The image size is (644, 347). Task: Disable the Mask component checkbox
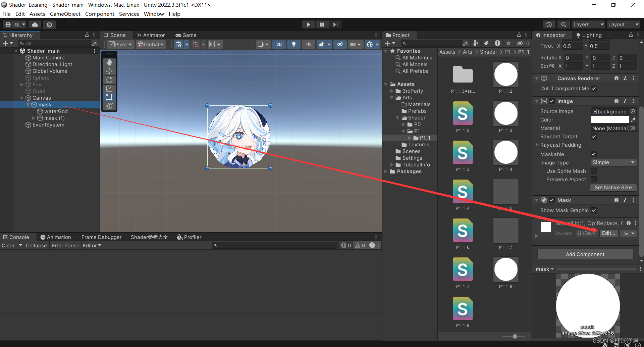[552, 200]
